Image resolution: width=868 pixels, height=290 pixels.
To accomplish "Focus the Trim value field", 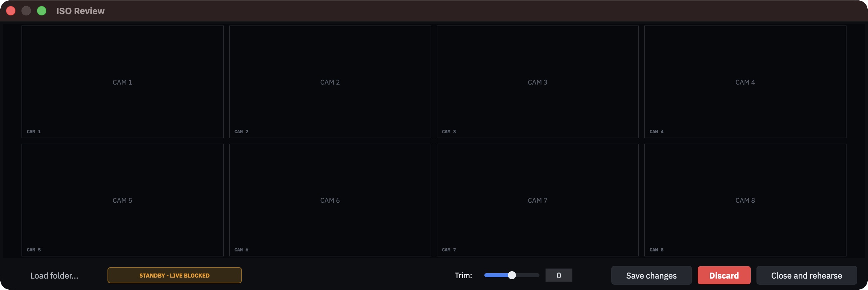I will pos(559,276).
